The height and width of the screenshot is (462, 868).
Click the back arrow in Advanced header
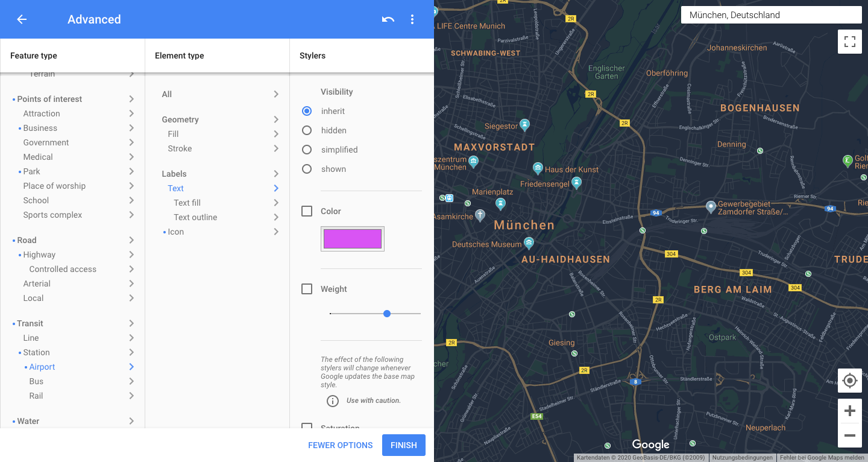click(x=22, y=19)
